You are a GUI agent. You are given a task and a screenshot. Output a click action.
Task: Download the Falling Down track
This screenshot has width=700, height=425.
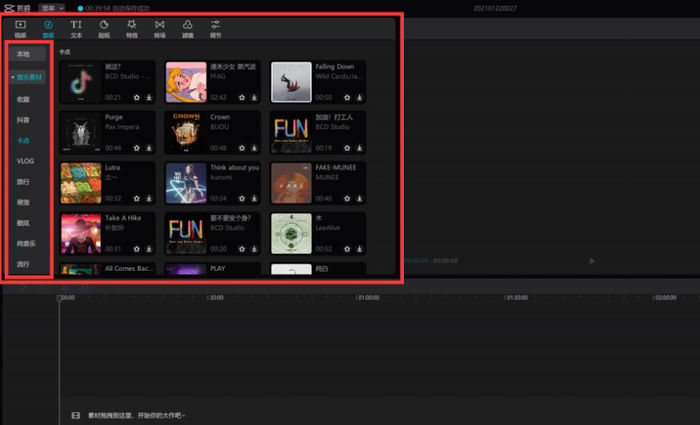(359, 97)
